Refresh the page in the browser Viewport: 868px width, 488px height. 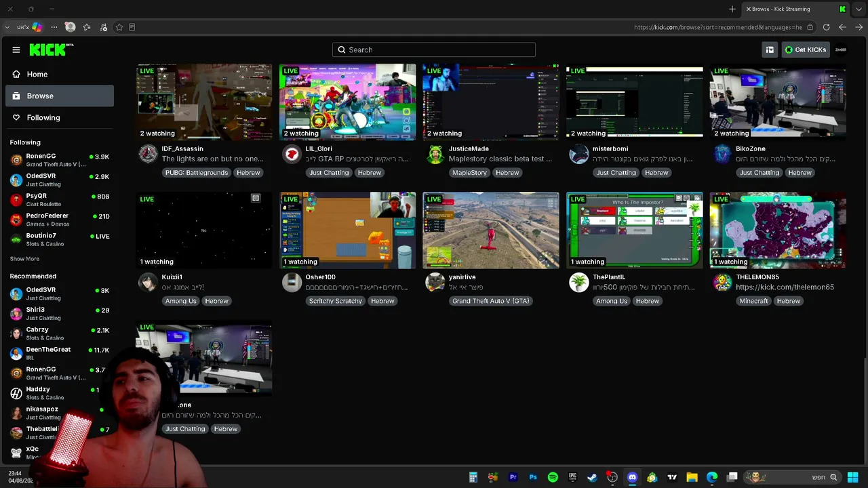[826, 27]
